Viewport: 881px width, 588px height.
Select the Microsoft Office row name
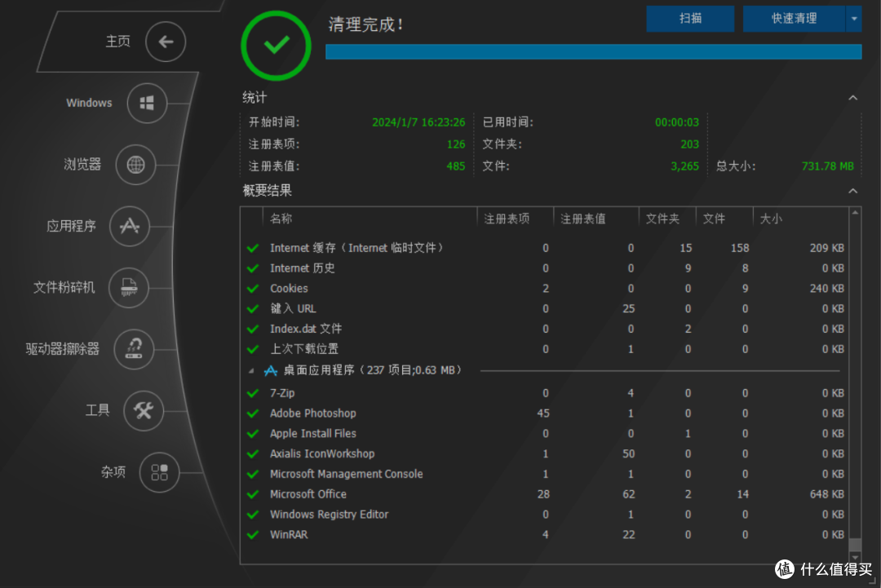(308, 494)
